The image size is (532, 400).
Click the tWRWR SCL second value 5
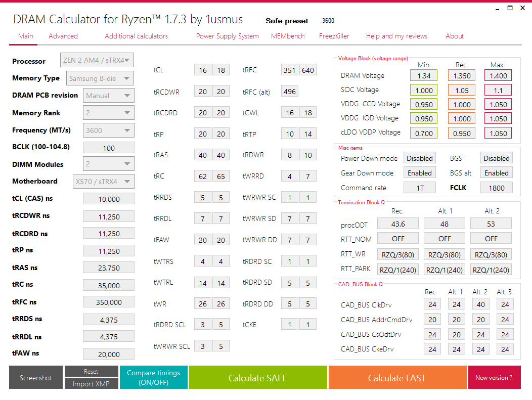221,346
